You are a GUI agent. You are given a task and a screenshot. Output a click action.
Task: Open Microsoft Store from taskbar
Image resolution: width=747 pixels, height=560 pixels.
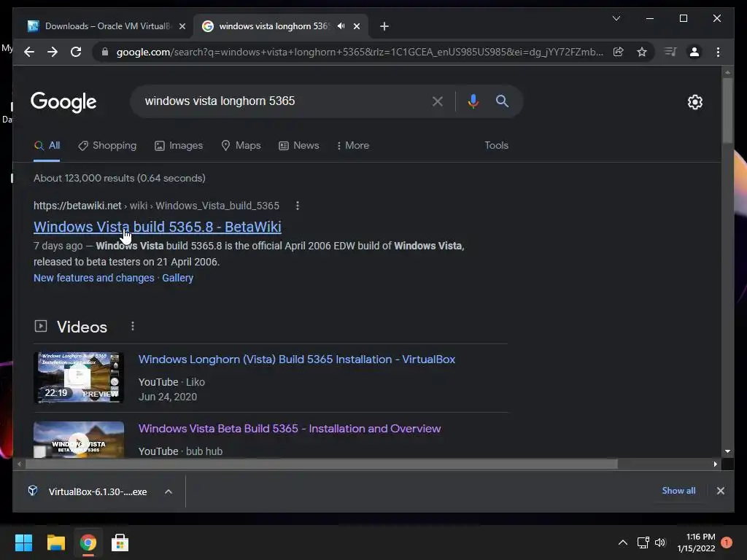[x=120, y=542]
